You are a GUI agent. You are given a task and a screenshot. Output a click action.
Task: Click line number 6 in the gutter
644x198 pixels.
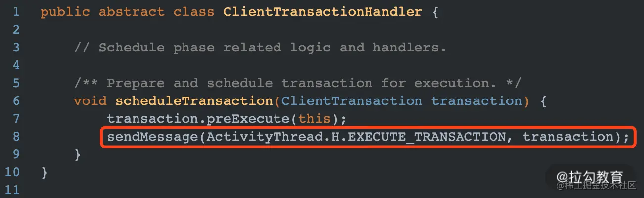[16, 101]
